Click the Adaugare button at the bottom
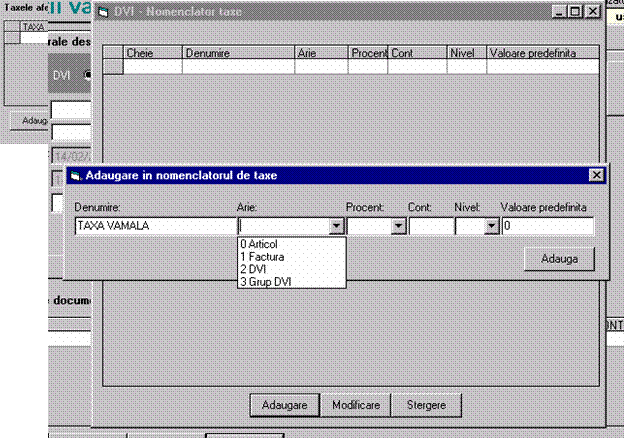 point(284,405)
